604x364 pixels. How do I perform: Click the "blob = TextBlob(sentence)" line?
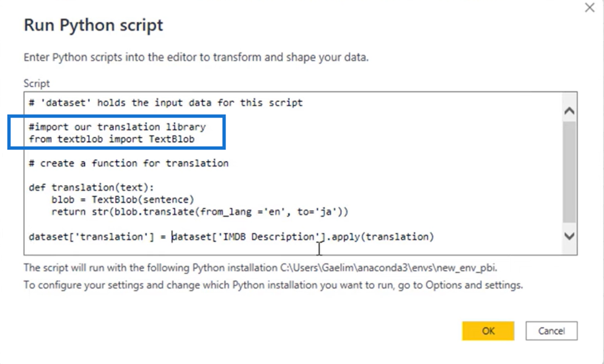pos(123,199)
